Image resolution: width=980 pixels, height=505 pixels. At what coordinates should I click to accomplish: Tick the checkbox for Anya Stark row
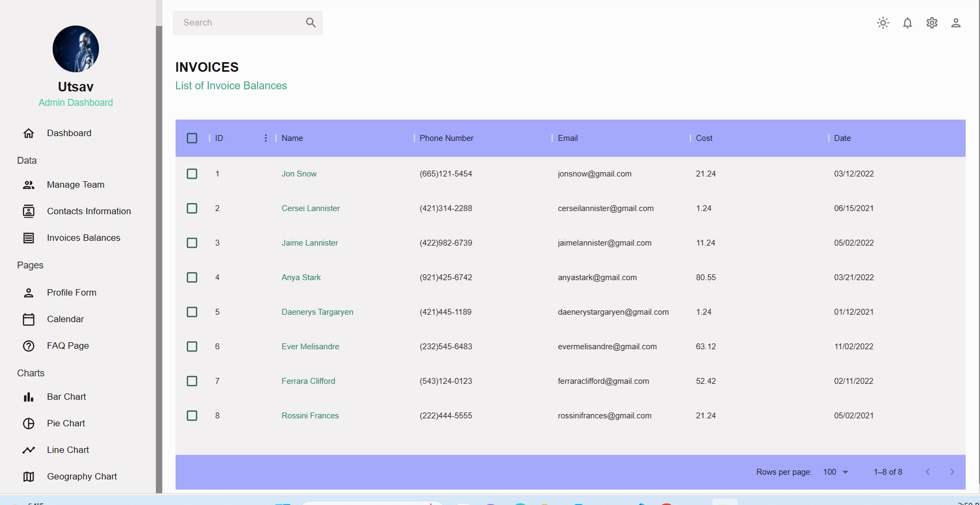pyautogui.click(x=192, y=277)
